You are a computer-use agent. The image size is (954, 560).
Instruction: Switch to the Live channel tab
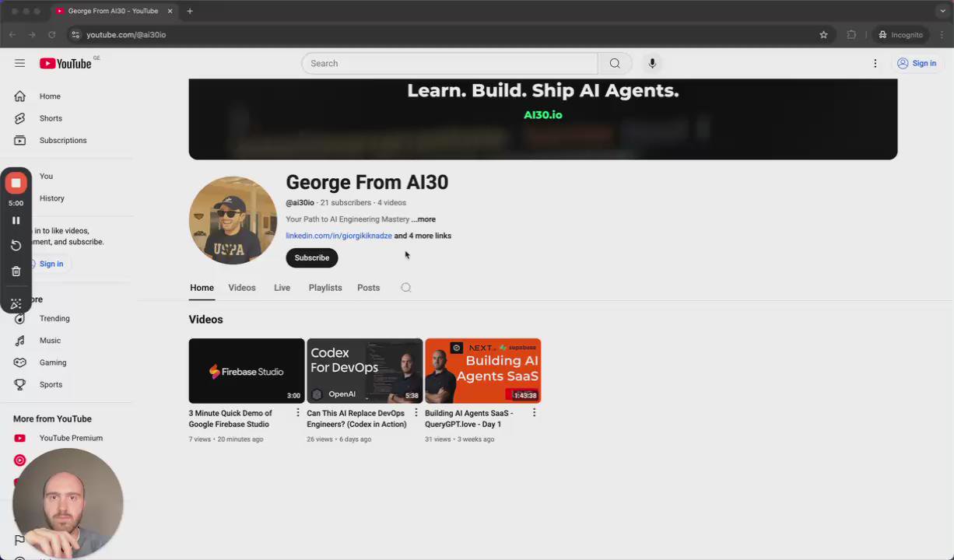[282, 288]
